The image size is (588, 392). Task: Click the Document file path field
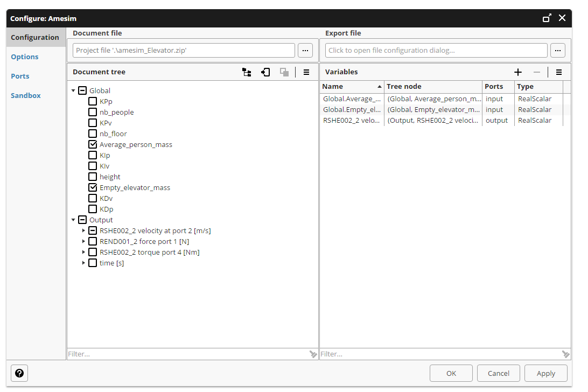184,50
